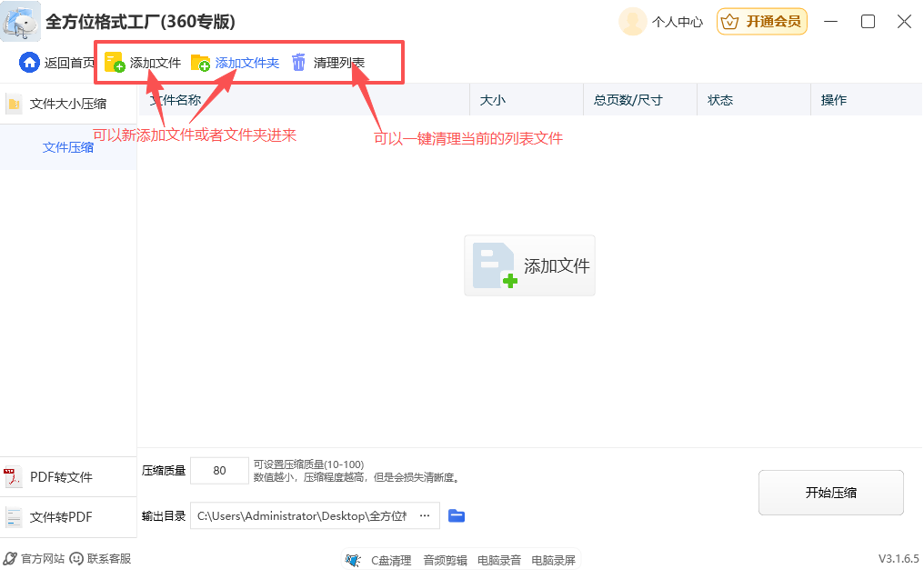Click the 清理列表 trash icon
Image resolution: width=924 pixels, height=579 pixels.
click(x=298, y=62)
